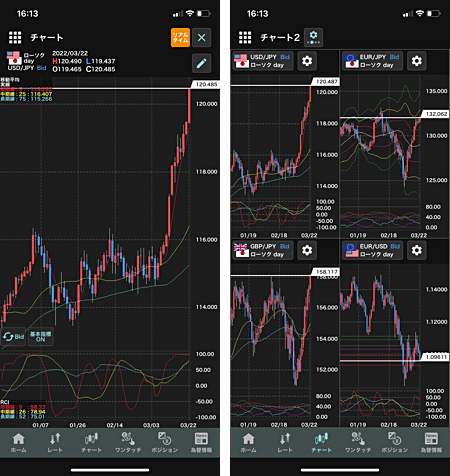Open settings gear for EUR/USD mini chart

[x=416, y=250]
